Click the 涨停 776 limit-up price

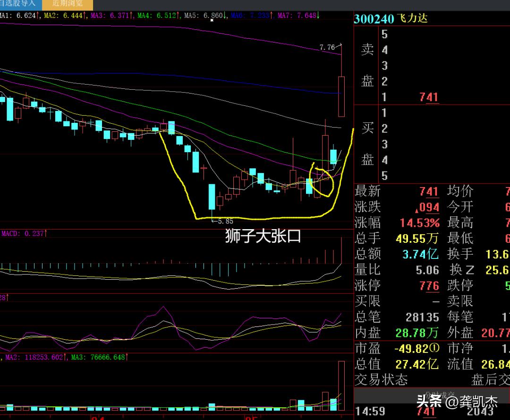429,286
